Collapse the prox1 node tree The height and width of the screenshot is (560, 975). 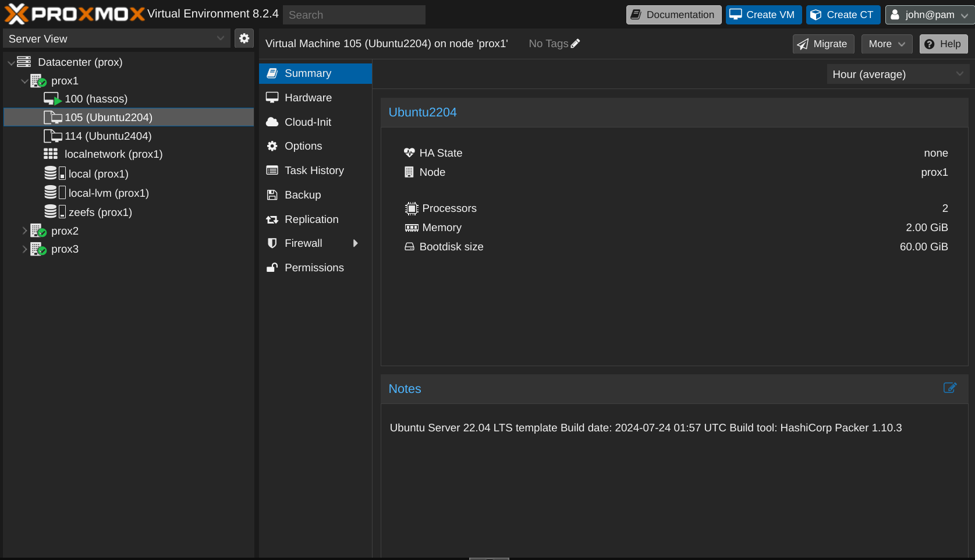point(24,81)
